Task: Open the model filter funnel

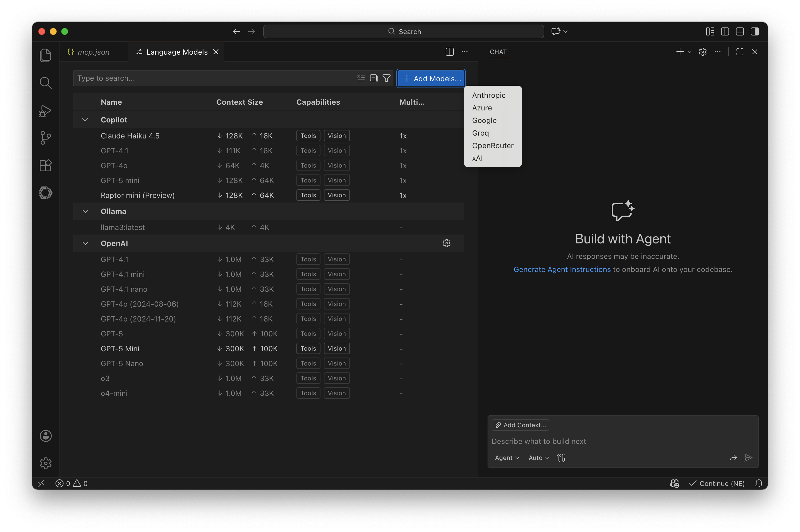Action: pos(387,78)
